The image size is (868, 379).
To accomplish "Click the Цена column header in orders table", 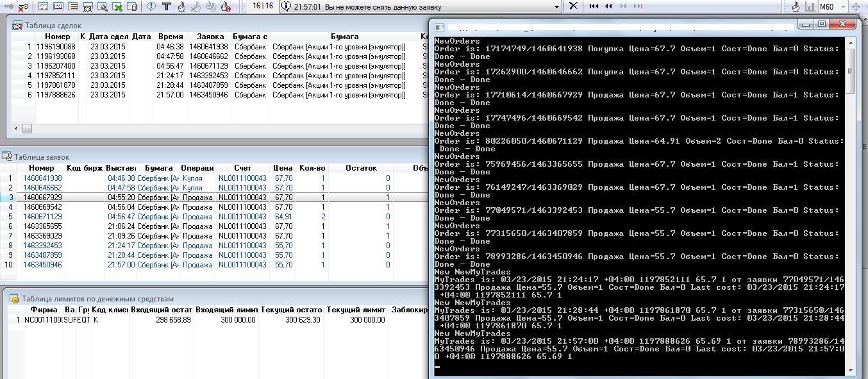I will (x=283, y=168).
